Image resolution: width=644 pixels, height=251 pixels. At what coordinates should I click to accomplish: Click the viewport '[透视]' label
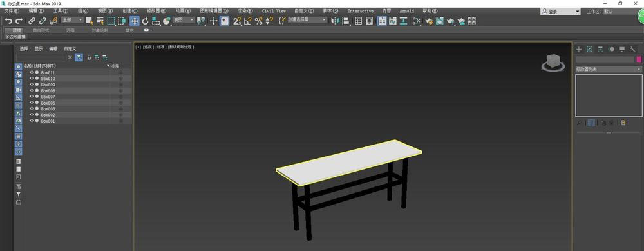click(x=148, y=47)
